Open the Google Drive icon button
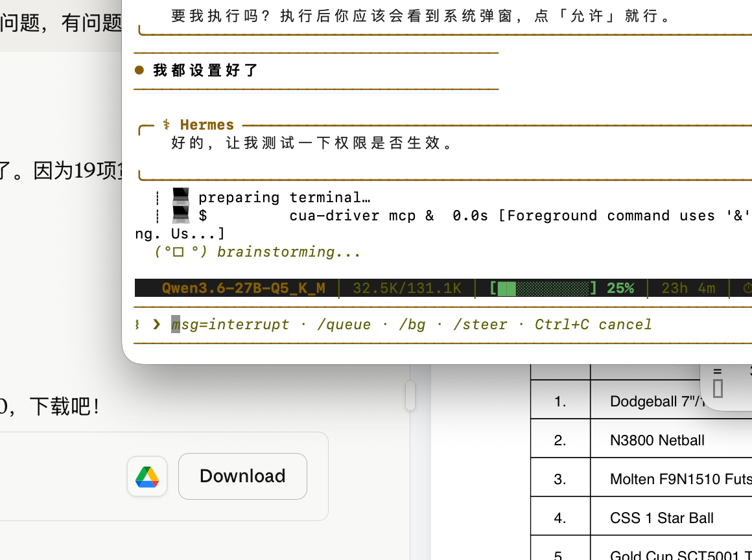 (x=147, y=476)
